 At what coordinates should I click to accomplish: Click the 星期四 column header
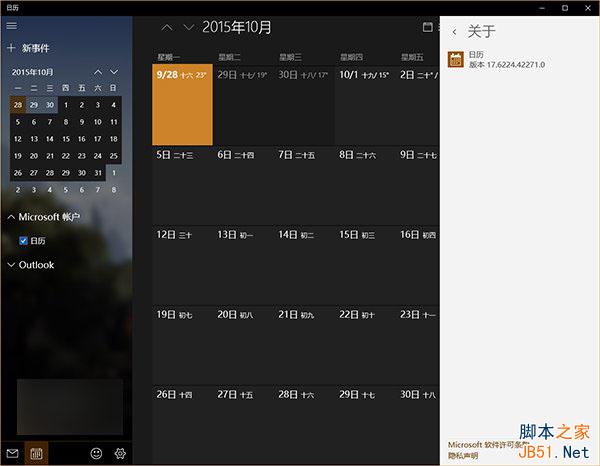[x=351, y=57]
